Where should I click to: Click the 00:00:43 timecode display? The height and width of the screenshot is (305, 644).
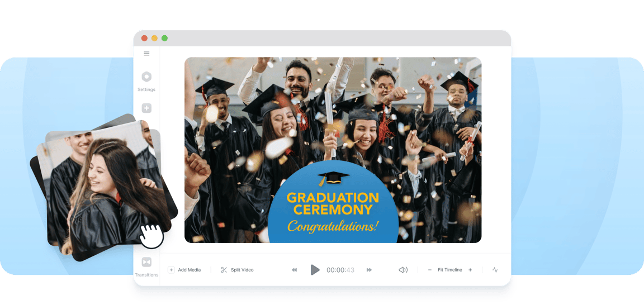click(340, 270)
